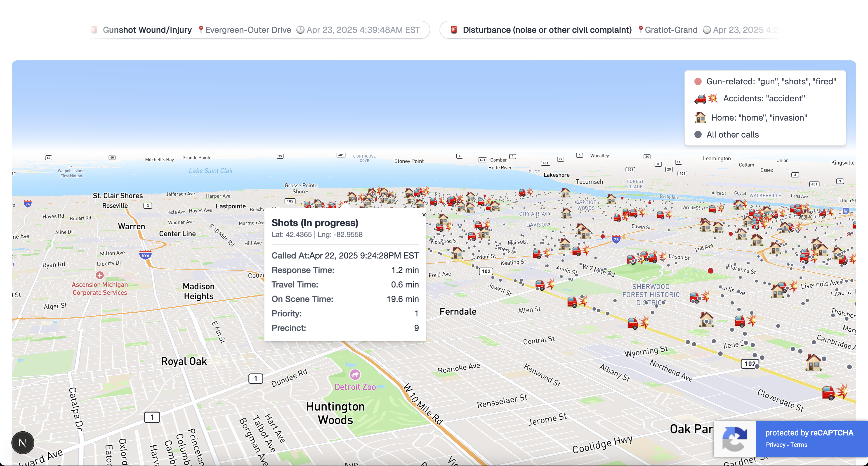
Task: Select accident marker between Jewell St and Annin St
Action: click(545, 285)
